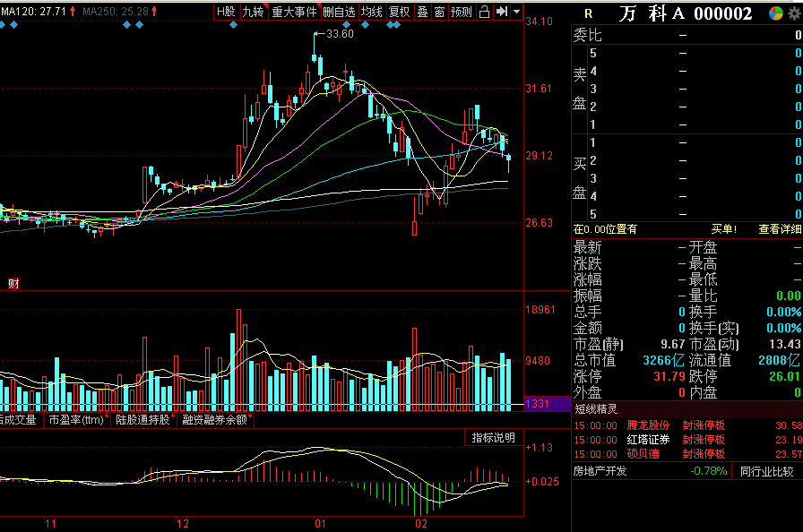
Task: Open the 财 financial marker on the chart
Action: (x=13, y=283)
